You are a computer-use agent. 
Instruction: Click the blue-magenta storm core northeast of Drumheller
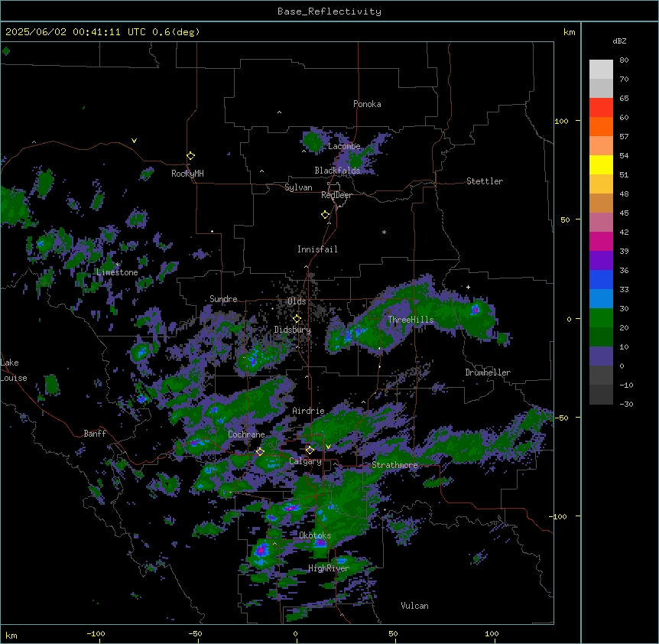click(x=476, y=310)
